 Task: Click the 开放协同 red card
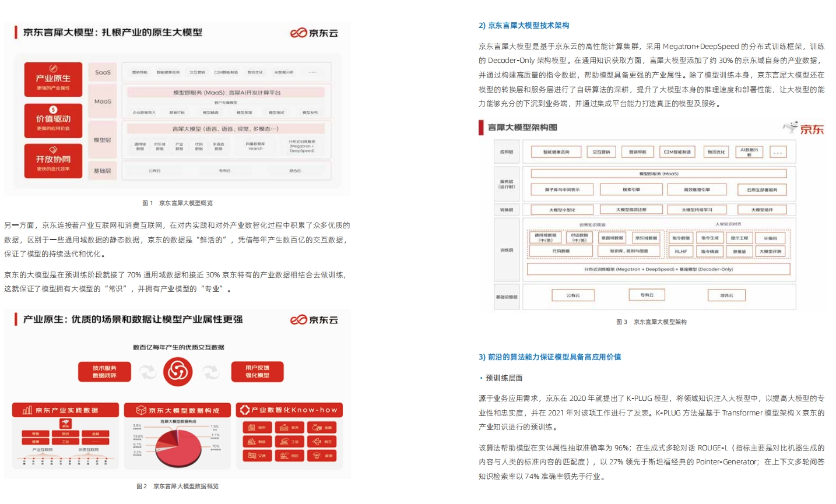53,161
